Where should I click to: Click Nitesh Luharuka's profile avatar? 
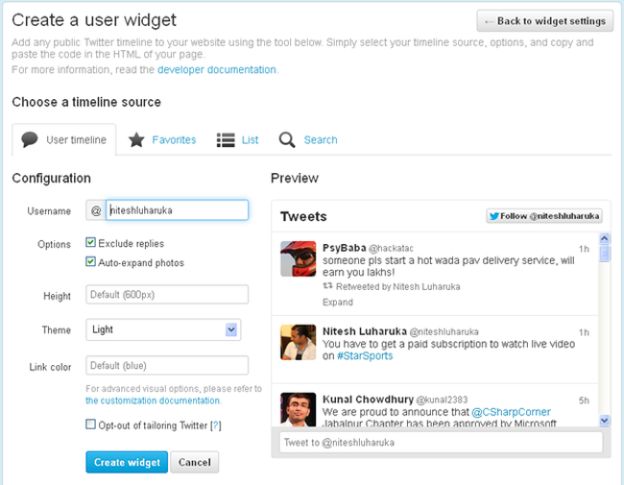pyautogui.click(x=298, y=341)
